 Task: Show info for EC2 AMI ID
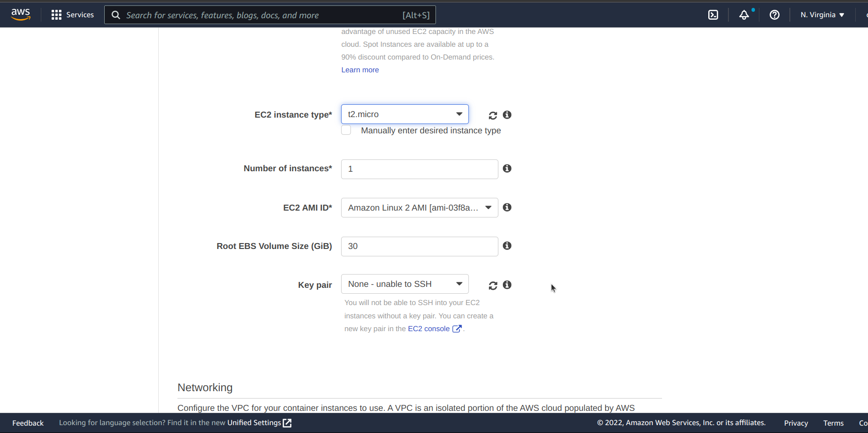click(x=507, y=207)
